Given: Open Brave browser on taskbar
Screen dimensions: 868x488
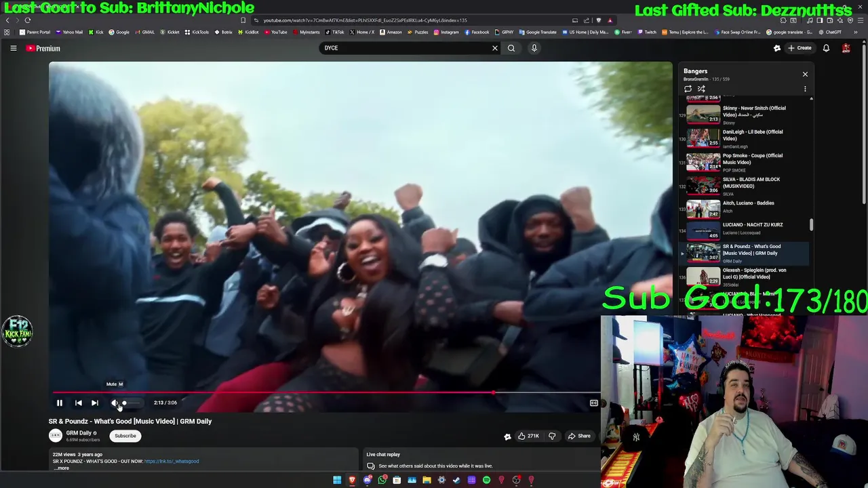Looking at the screenshot, I should (352, 480).
